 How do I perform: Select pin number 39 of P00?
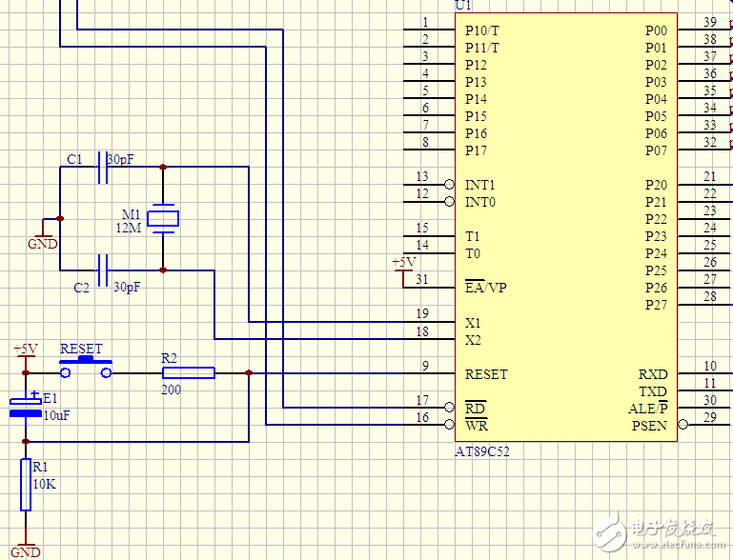(x=709, y=22)
